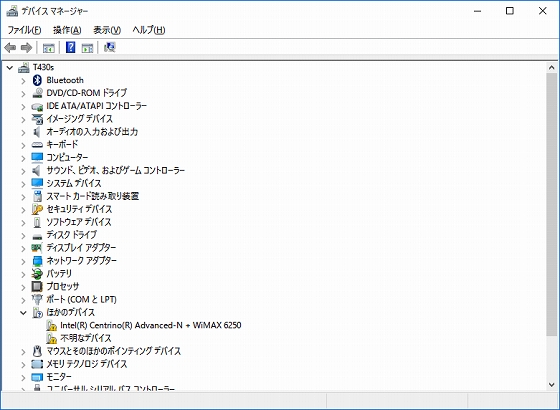The image size is (560, 410).
Task: Collapse the T430s root node
Action: tap(10, 68)
